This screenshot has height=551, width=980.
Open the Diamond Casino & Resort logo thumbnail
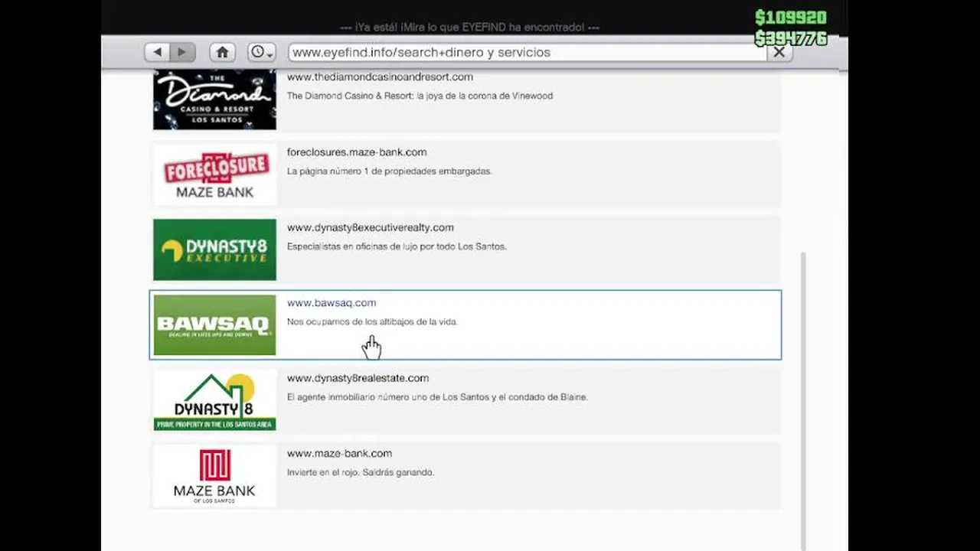(214, 99)
